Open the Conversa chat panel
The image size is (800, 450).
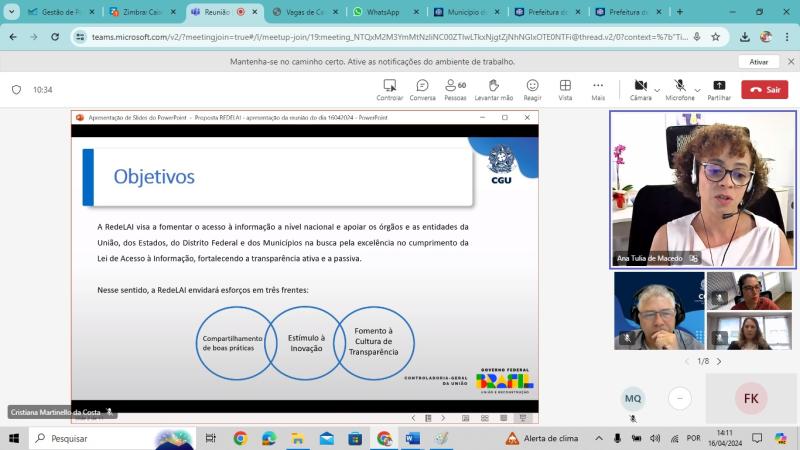click(x=422, y=90)
